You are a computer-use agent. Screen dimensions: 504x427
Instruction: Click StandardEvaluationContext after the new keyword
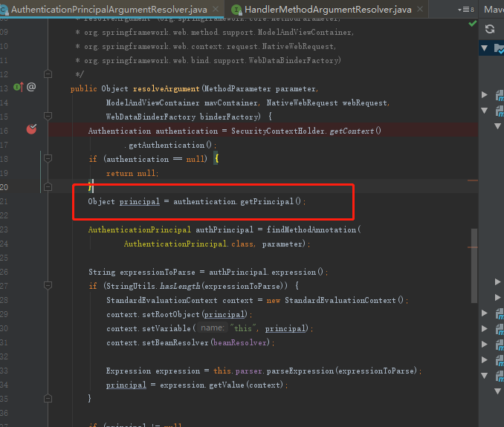point(340,301)
